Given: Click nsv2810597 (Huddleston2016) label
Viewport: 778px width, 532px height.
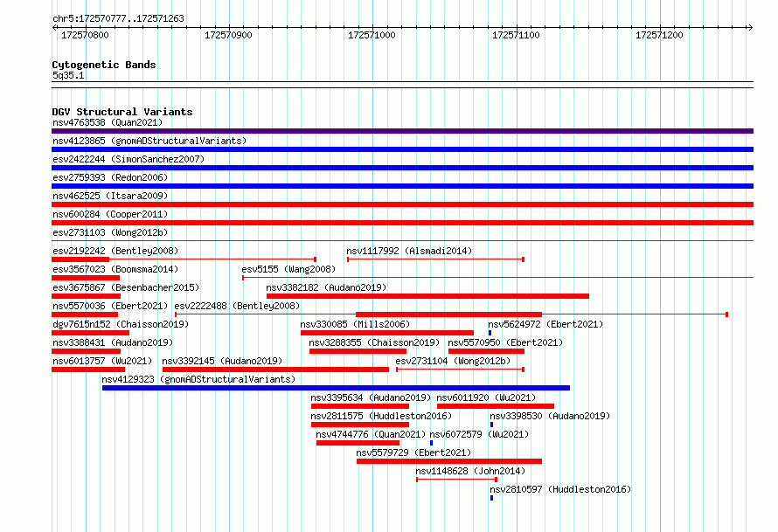Looking at the screenshot, I should point(560,489).
